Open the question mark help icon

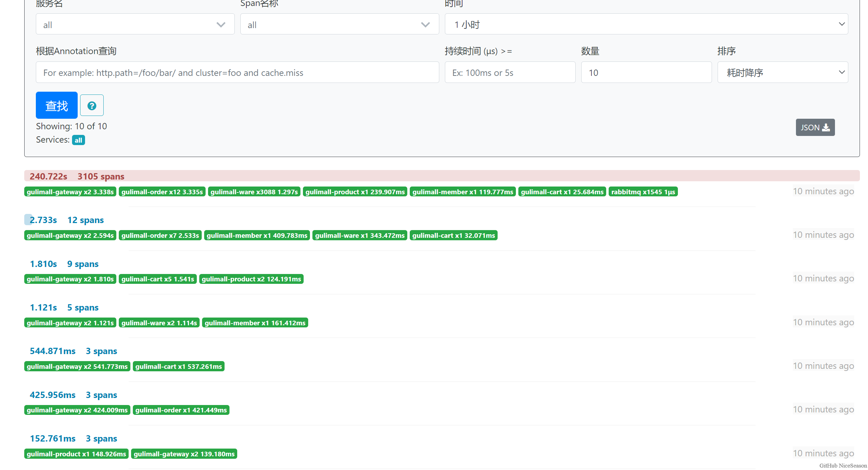point(92,105)
